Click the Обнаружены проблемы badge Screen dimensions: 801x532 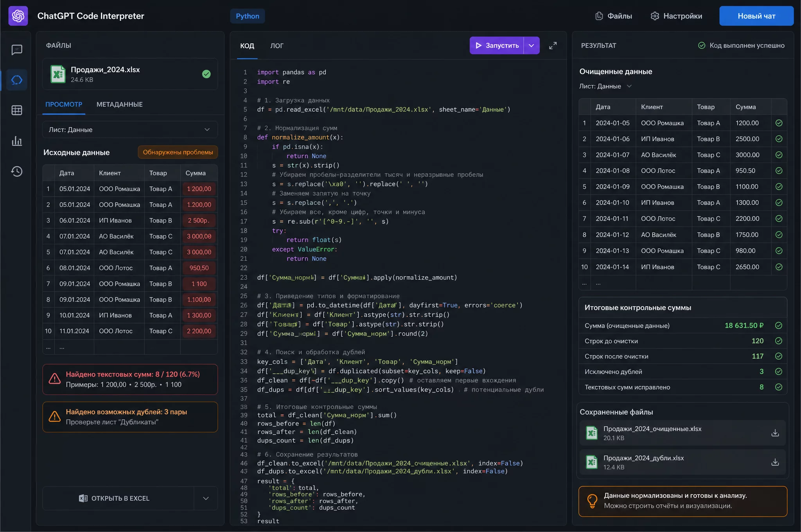(x=178, y=152)
